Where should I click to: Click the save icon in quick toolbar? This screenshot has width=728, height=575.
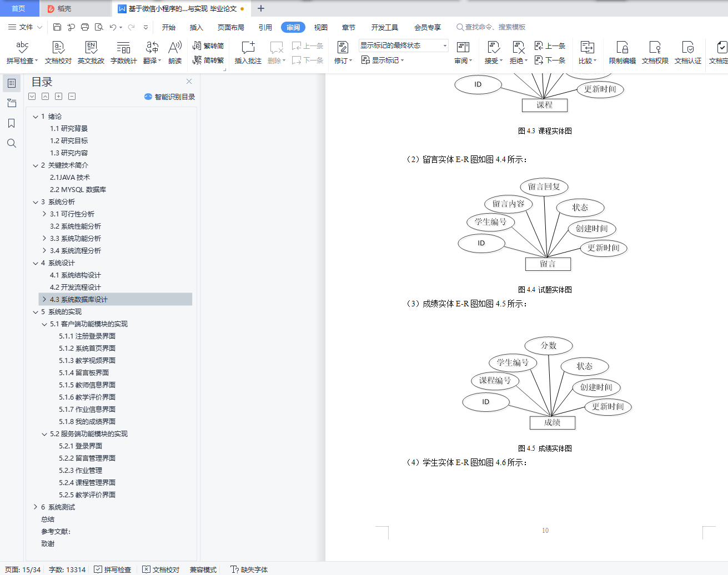(x=57, y=27)
